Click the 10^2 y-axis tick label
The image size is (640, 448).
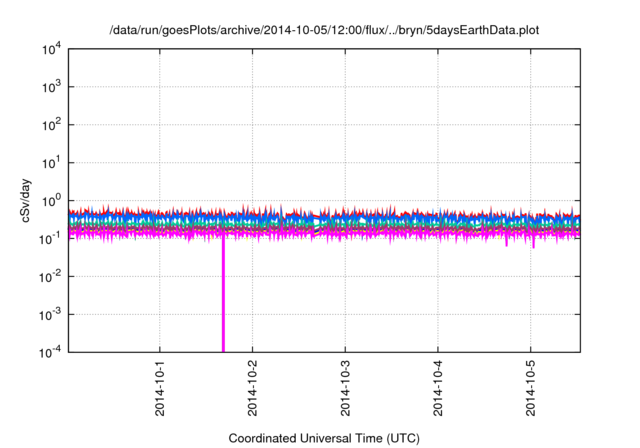[x=52, y=125]
